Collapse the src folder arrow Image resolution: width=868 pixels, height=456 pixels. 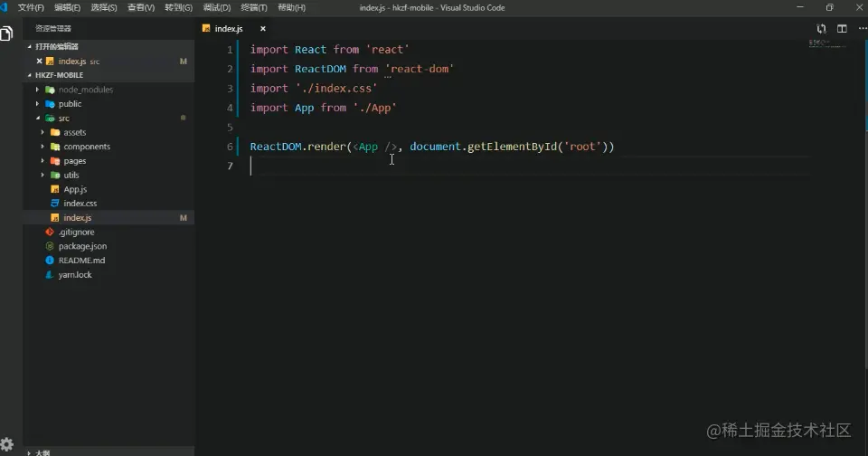point(38,119)
